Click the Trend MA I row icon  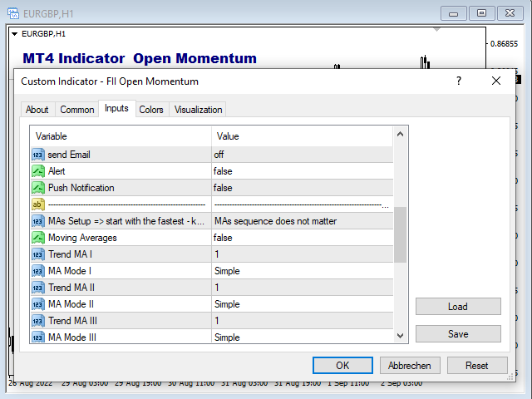[x=38, y=254]
